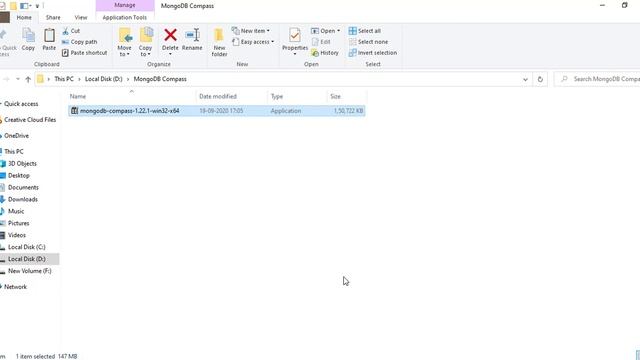Switch to the Share ribbon tab
Viewport: 640px width, 360px height.
coord(53,18)
